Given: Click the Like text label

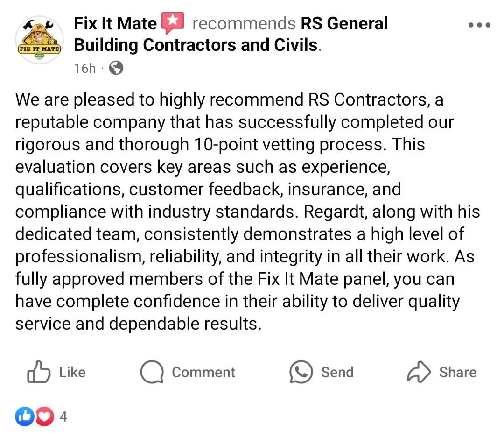Looking at the screenshot, I should [x=72, y=373].
